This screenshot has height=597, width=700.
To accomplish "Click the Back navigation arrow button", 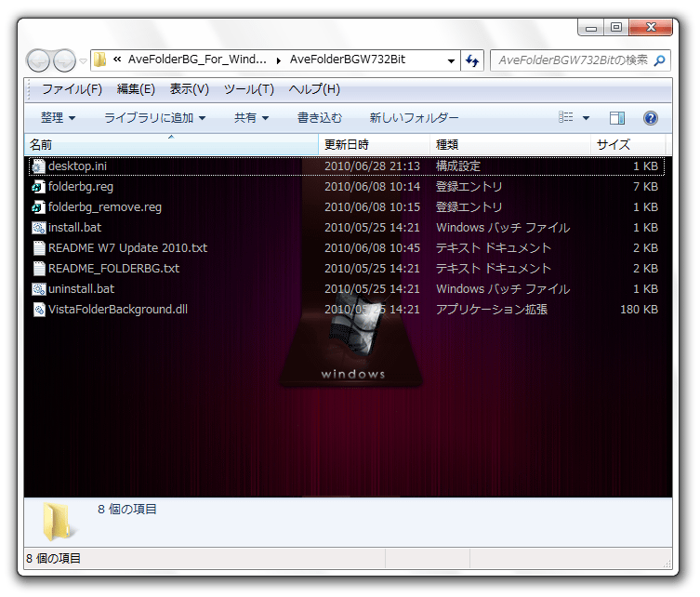I will point(38,60).
